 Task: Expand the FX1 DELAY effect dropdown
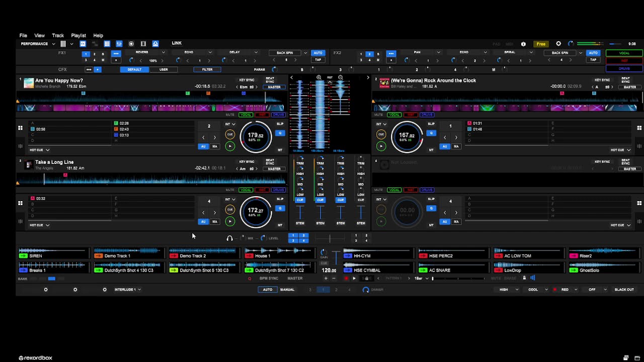pyautogui.click(x=256, y=52)
